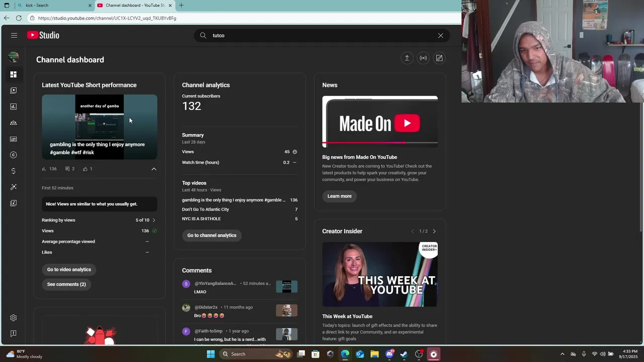Open File Explorer from the taskbar
This screenshot has width=644, height=362.
[x=374, y=354]
